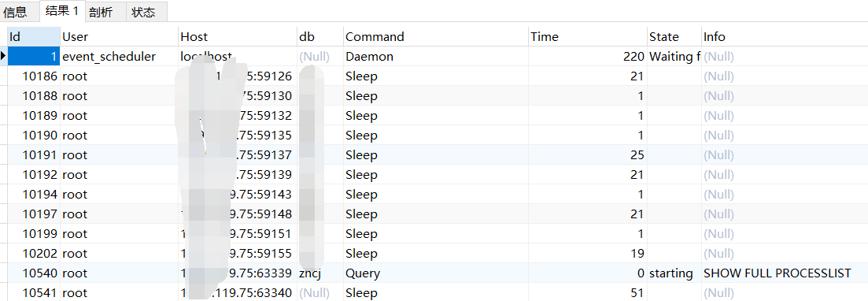The image size is (868, 301).
Task: Click the zncj db cell
Action: [x=320, y=273]
